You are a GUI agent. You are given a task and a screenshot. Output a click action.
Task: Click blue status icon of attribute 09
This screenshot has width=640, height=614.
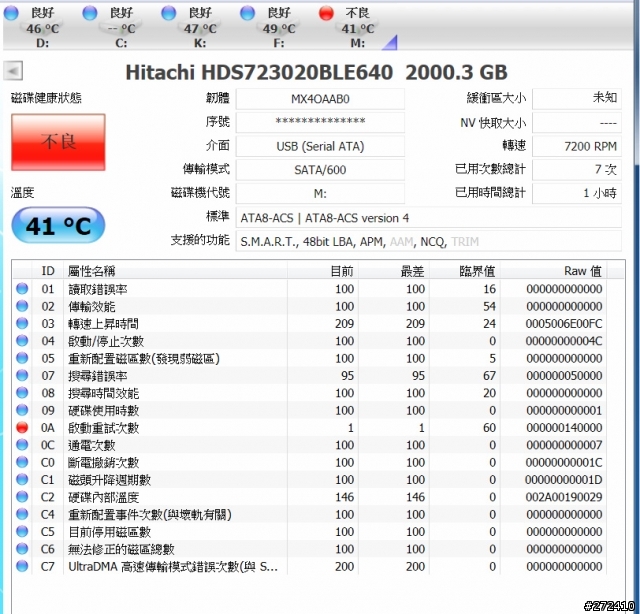pos(22,410)
